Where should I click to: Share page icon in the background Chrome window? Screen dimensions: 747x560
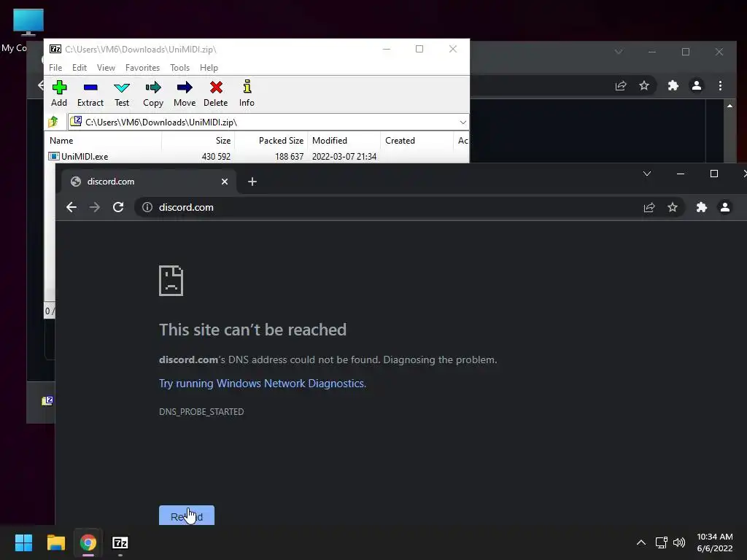(x=620, y=86)
